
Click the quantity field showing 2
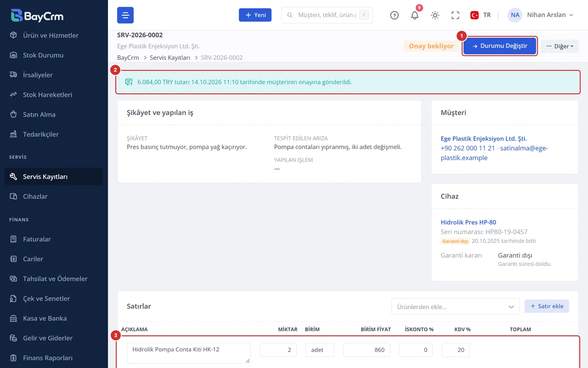[x=278, y=350]
